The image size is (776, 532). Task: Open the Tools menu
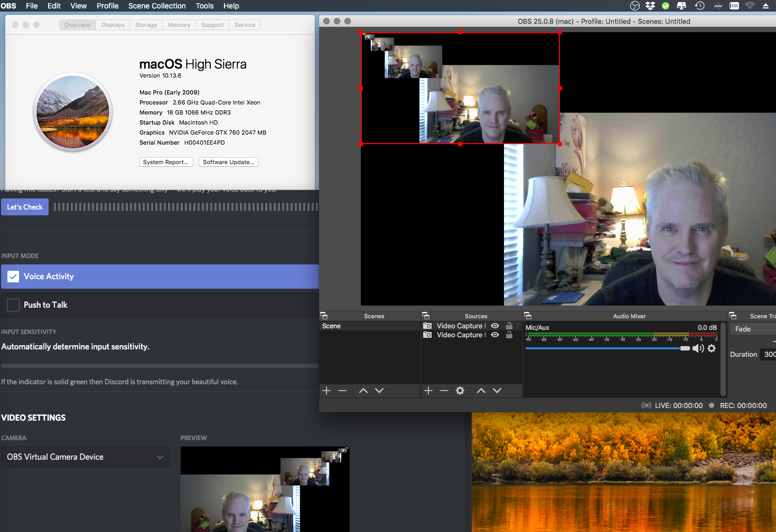(204, 6)
